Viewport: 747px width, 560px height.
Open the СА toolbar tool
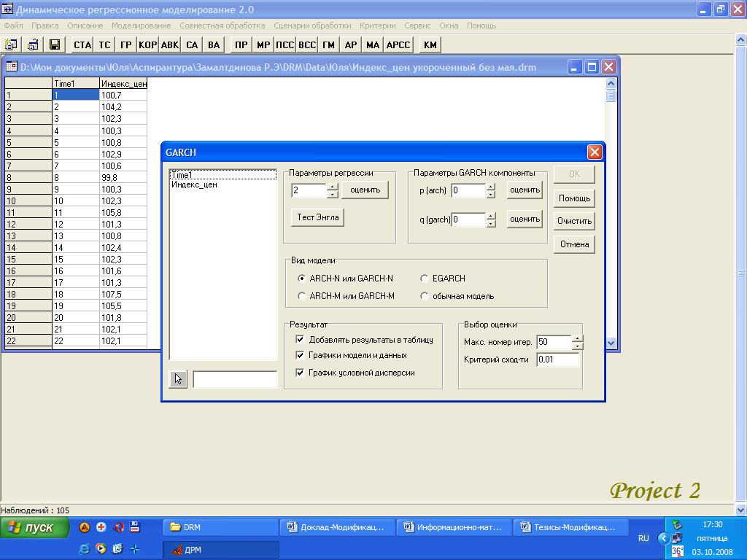192,44
